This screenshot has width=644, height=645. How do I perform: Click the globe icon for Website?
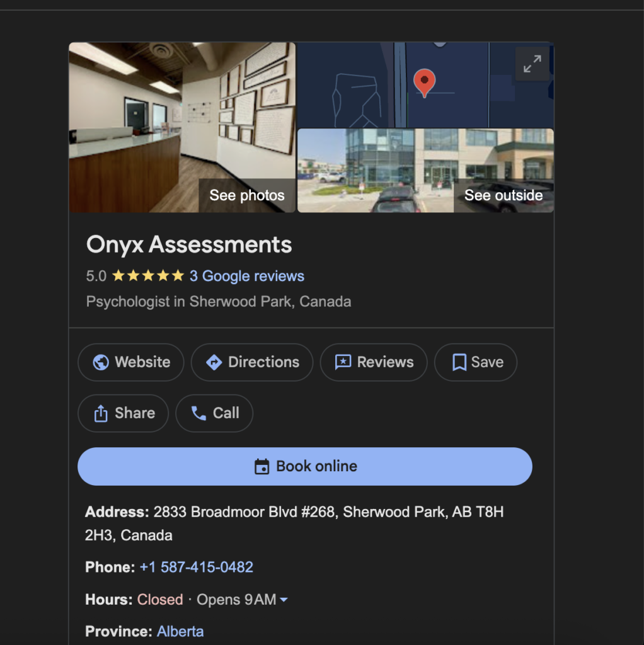coord(100,362)
